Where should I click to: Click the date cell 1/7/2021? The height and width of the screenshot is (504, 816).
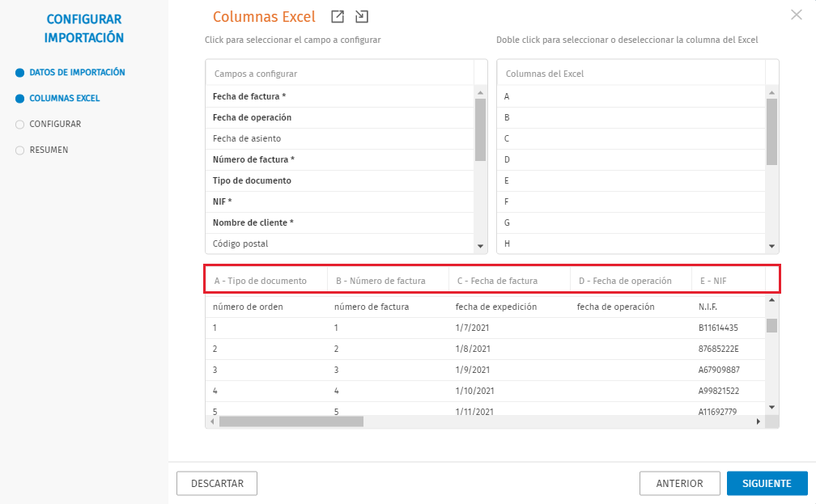(x=509, y=328)
